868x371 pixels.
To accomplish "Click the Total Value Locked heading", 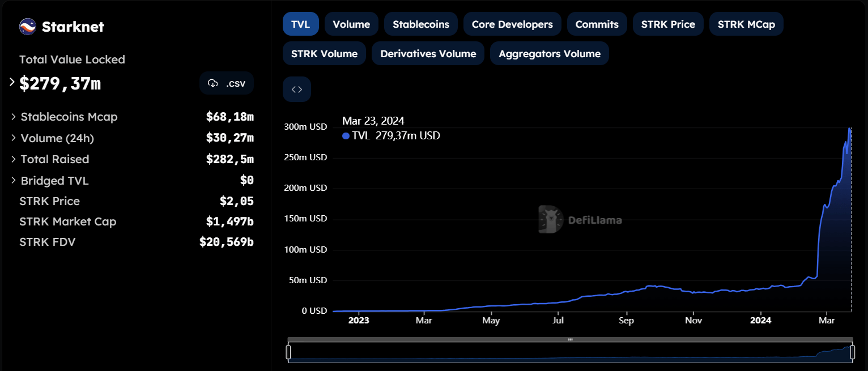I will pos(72,59).
